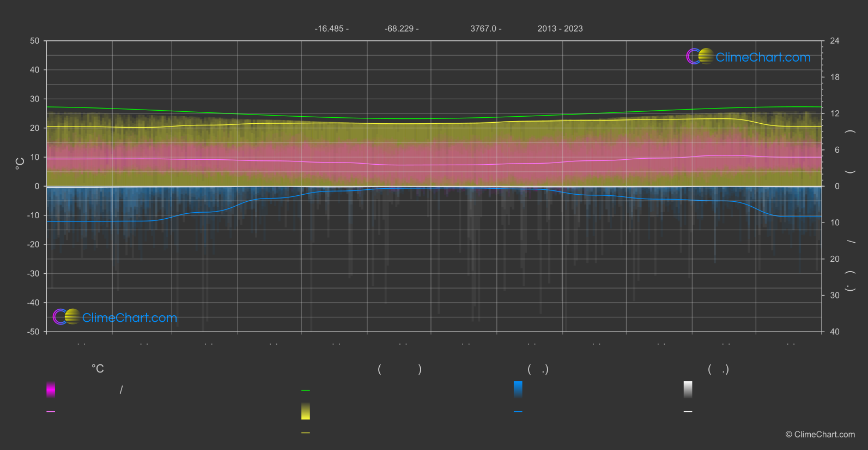Viewport: 868px width, 450px height.
Task: Select the year range 2013 - 2023
Action: coord(560,28)
